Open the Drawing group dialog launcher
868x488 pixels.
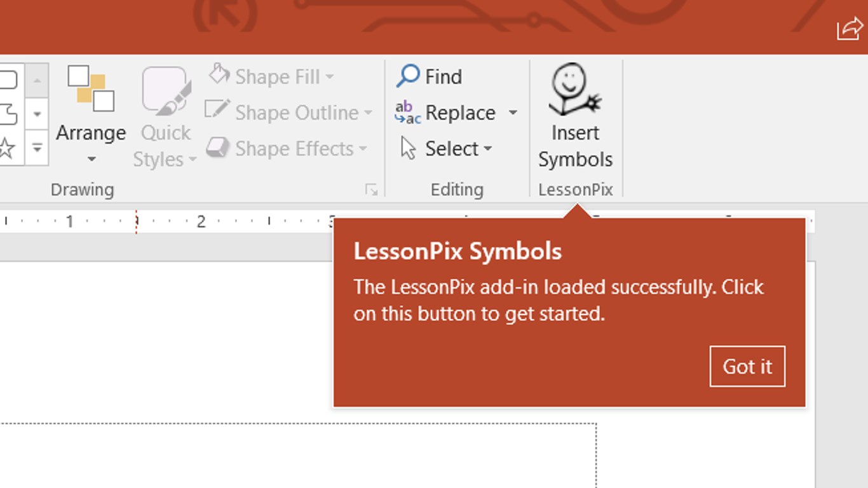click(x=372, y=189)
